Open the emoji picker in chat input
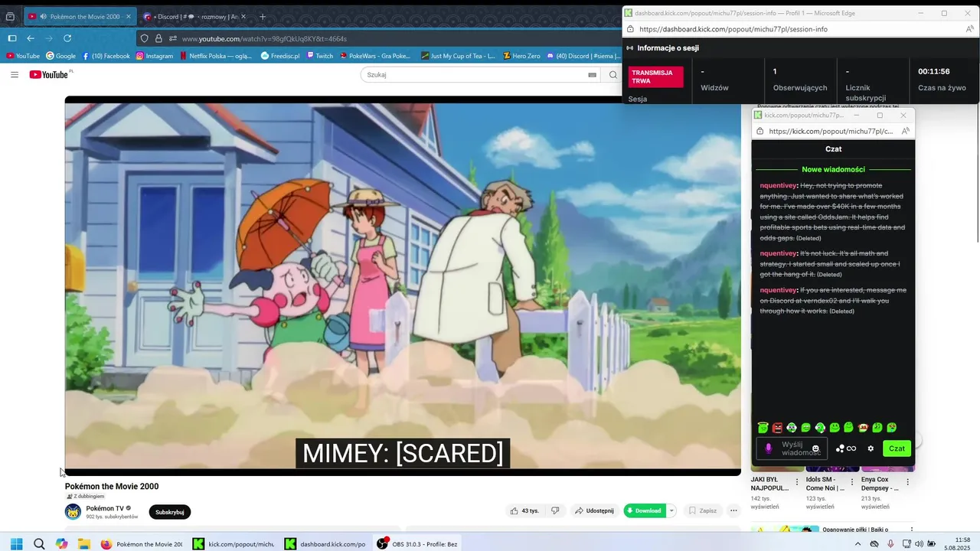980x551 pixels. coord(815,448)
